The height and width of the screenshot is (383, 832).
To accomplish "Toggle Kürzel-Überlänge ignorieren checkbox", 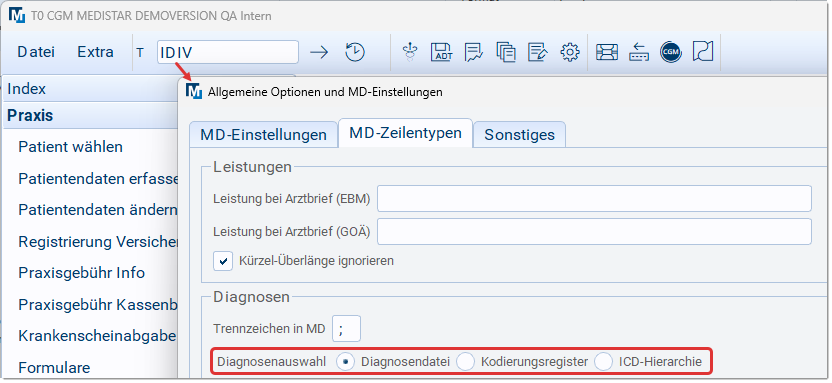I will pyautogui.click(x=223, y=261).
